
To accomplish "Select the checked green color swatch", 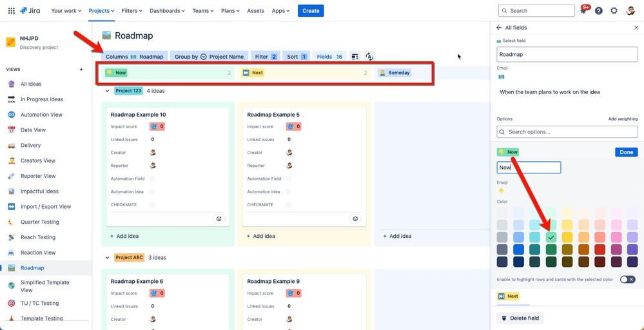I will (x=551, y=237).
